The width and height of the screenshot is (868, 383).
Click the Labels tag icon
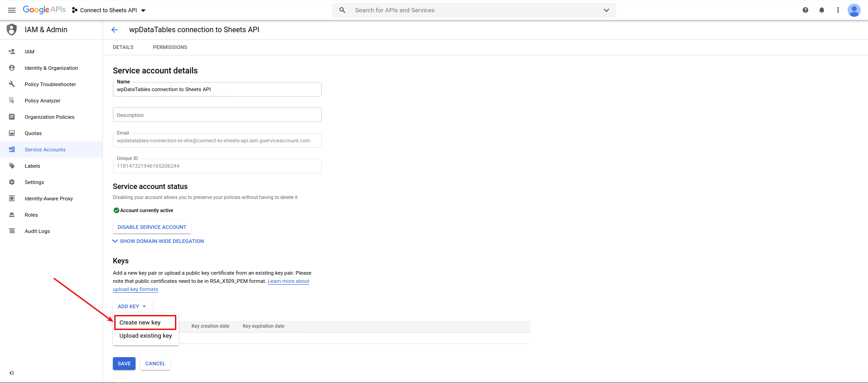pos(12,166)
